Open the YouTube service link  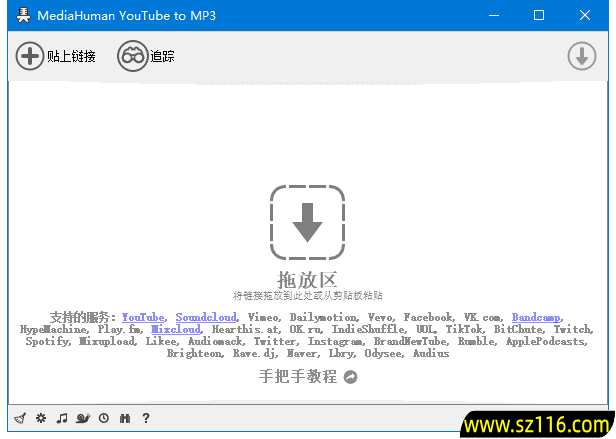click(143, 317)
